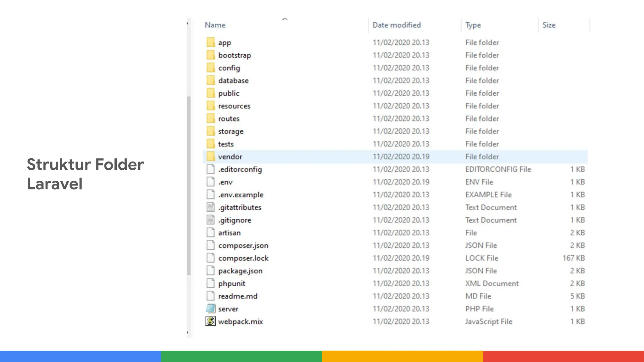Click 'JavaScript File' type of webpack.mix
The width and height of the screenshot is (644, 362).
coord(489,321)
